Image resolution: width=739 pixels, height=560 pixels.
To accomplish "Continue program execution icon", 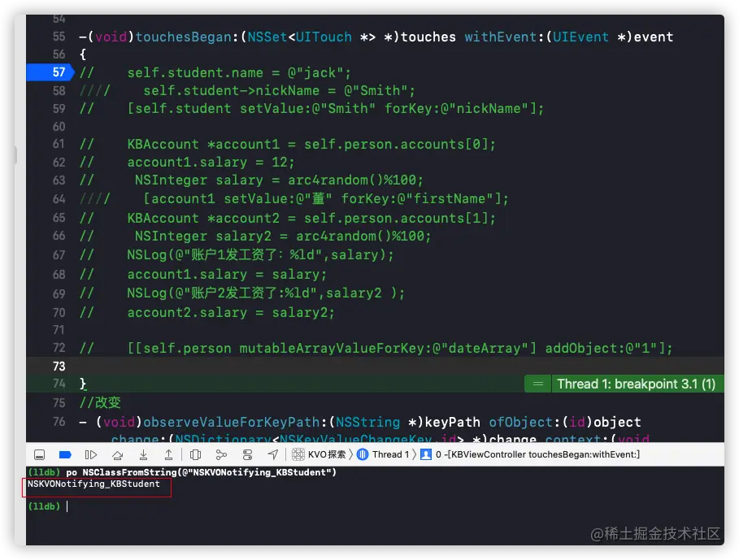I will pos(91,454).
